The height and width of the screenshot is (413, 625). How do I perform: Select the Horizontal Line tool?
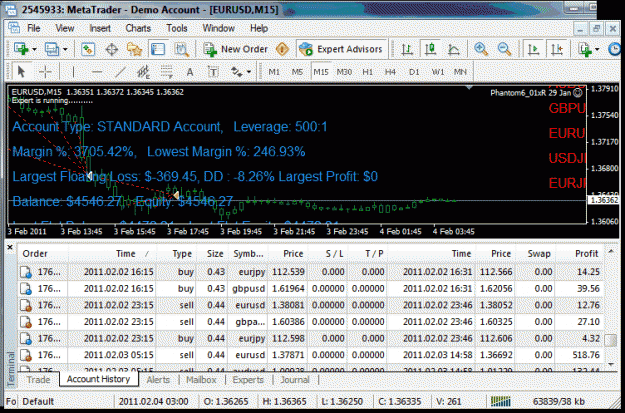tap(97, 72)
